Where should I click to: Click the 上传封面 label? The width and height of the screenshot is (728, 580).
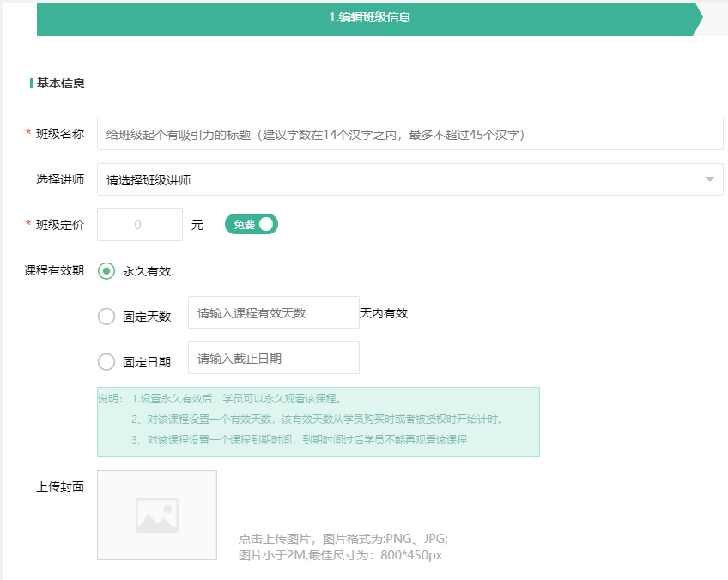60,486
